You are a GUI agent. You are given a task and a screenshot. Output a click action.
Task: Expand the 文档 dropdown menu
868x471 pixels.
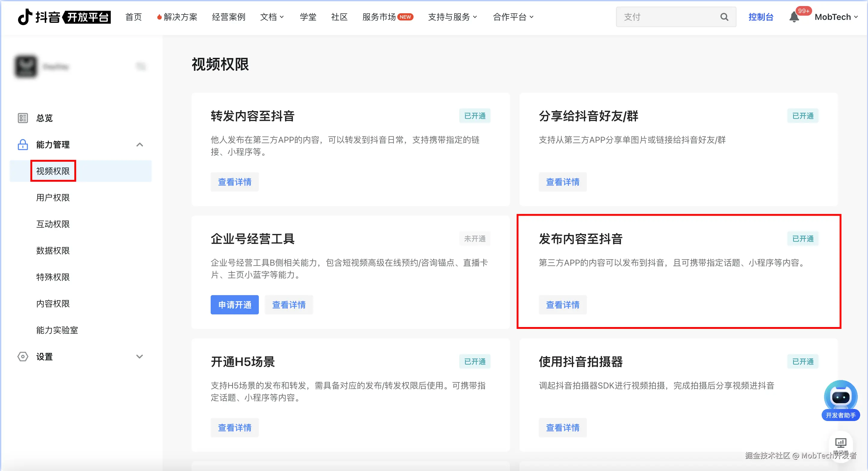point(272,17)
